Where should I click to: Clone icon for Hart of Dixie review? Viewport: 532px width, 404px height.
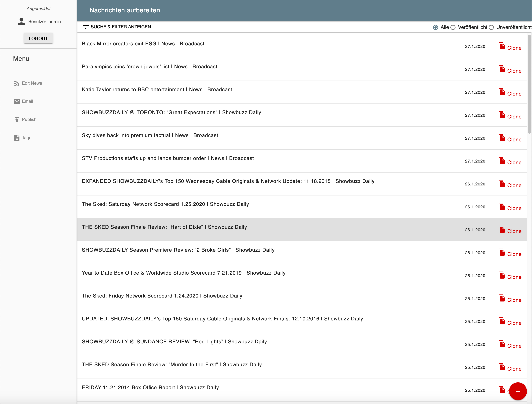(x=502, y=229)
